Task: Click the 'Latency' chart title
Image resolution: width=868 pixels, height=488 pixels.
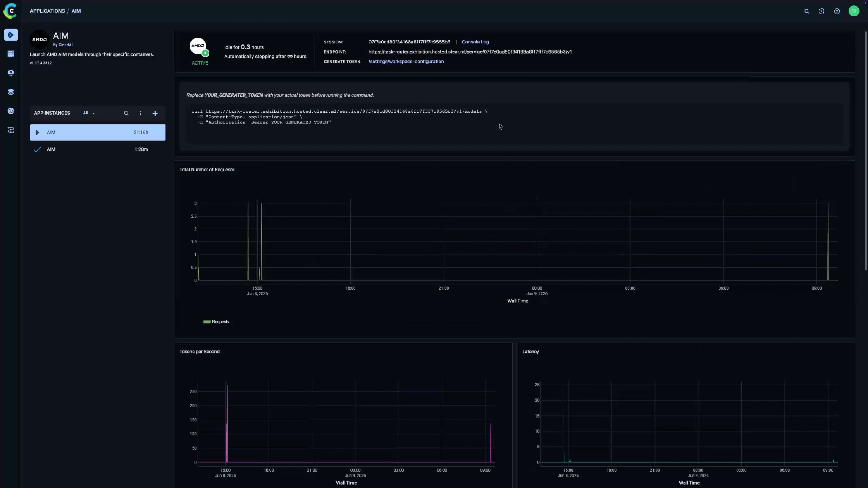Action: [x=530, y=352]
